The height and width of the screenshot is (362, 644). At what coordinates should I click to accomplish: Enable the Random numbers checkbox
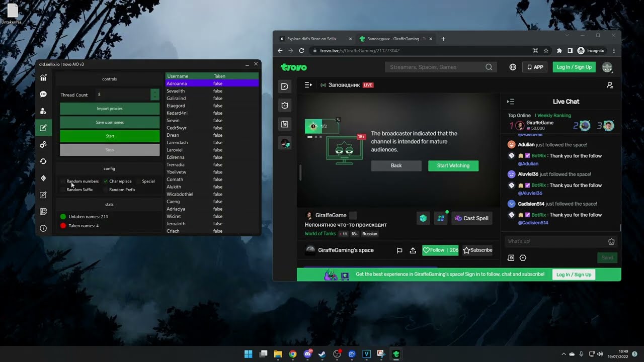63,182
